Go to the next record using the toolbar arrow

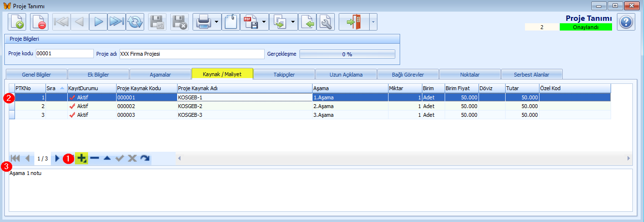pos(98,22)
